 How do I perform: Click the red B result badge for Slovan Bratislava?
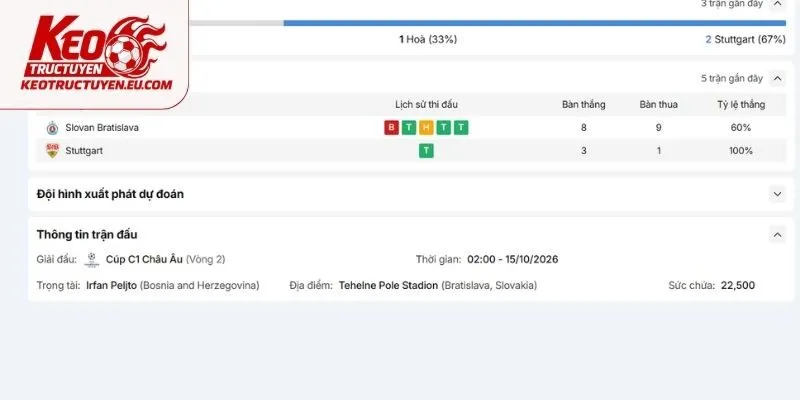pos(391,128)
